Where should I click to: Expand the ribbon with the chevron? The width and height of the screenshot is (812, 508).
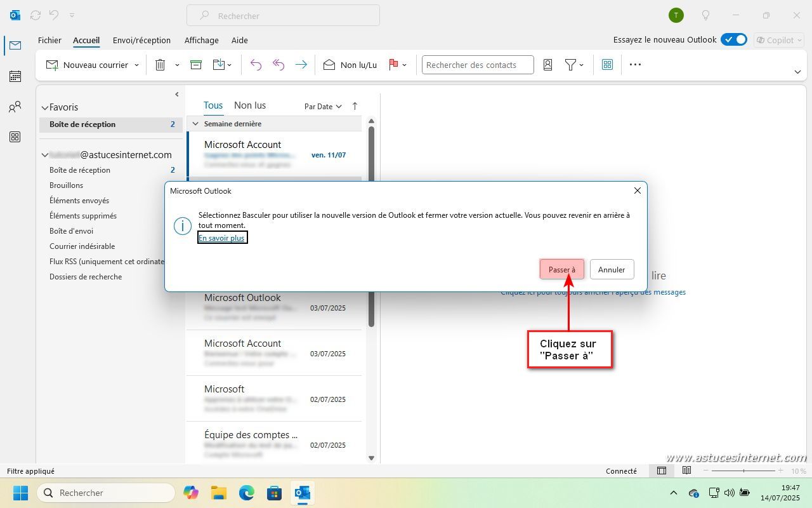798,72
